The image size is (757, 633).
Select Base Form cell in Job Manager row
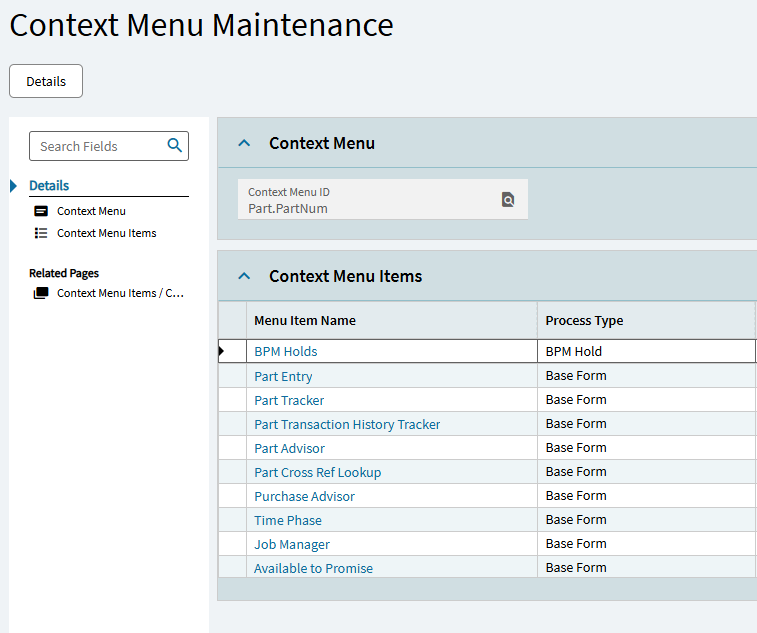pos(646,544)
